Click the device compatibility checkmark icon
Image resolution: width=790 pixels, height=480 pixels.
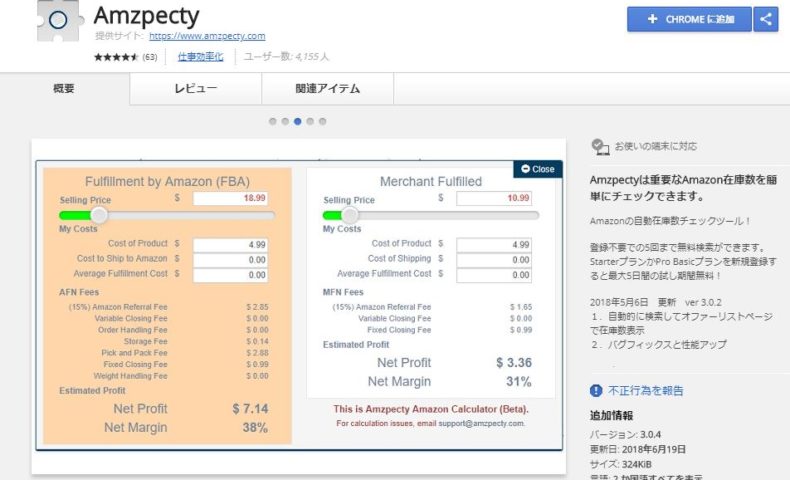click(600, 147)
